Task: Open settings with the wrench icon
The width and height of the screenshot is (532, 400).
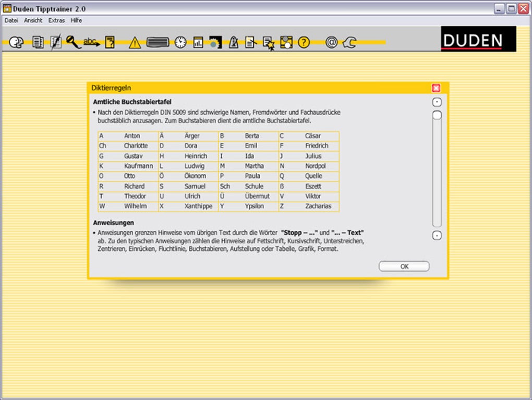Action: click(349, 42)
